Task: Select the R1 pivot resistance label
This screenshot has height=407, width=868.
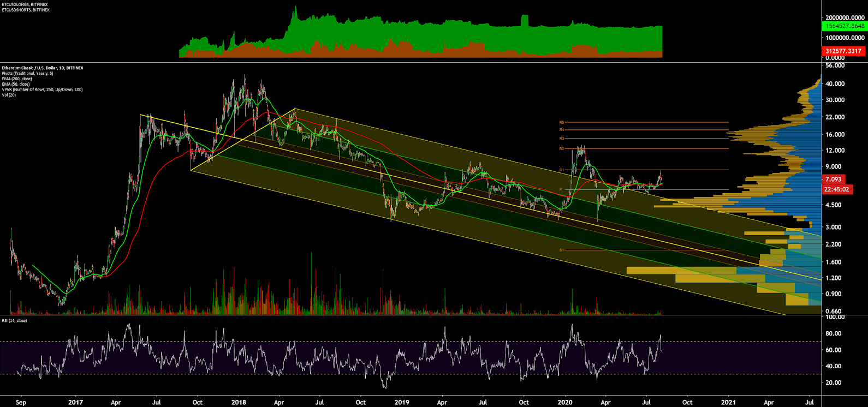Action: point(562,170)
